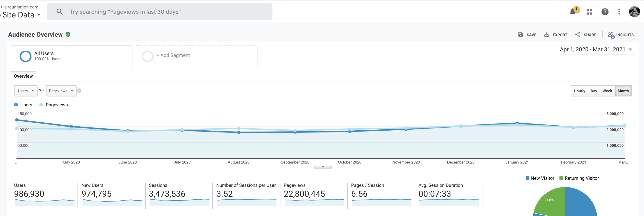Click the Pageviews total 22,800,445

(x=304, y=194)
